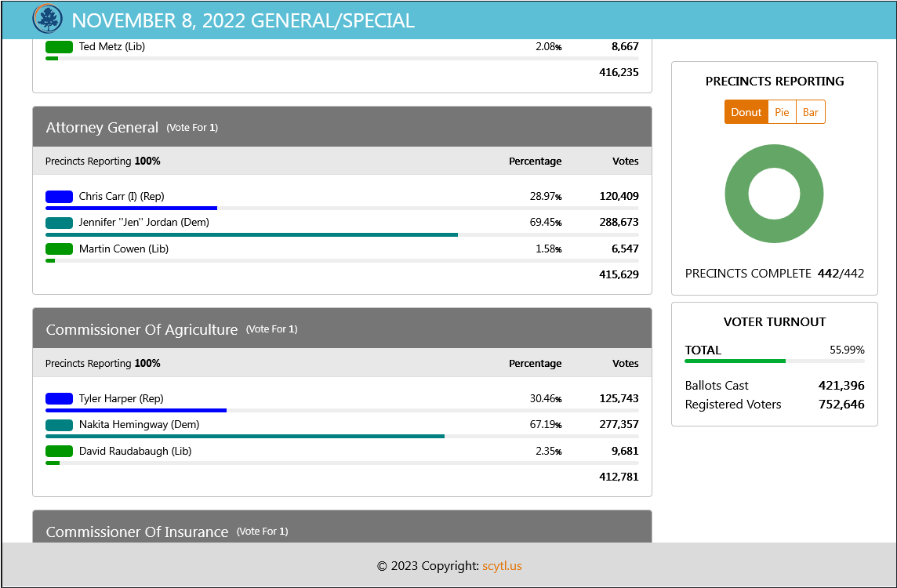This screenshot has width=897, height=588.
Task: Click the page title November 8, 2022 General/Special
Action: [243, 20]
